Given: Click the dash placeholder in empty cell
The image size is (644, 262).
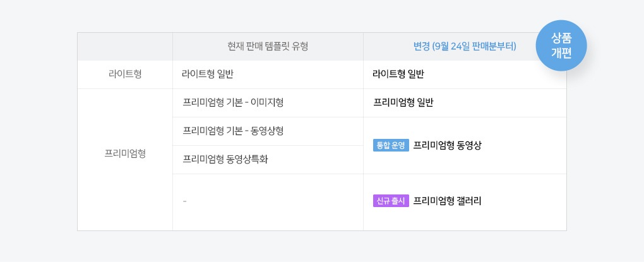Looking at the screenshot, I should [x=184, y=201].
